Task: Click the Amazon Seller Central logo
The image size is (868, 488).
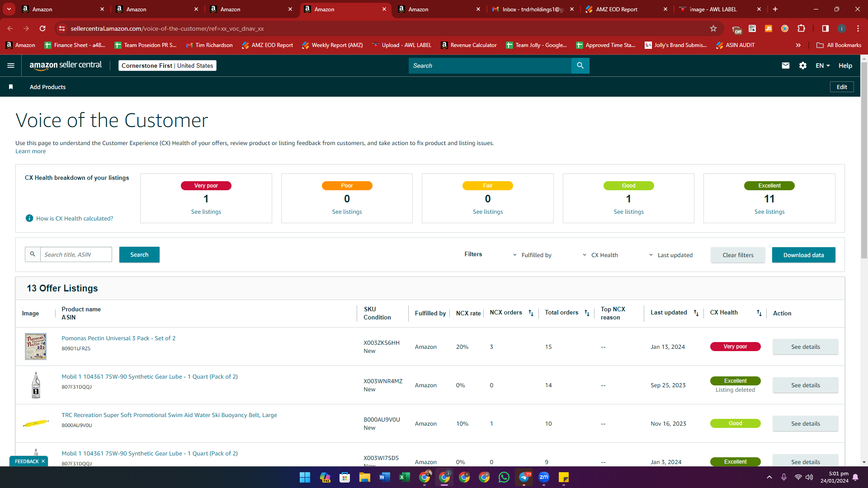Action: 66,65
